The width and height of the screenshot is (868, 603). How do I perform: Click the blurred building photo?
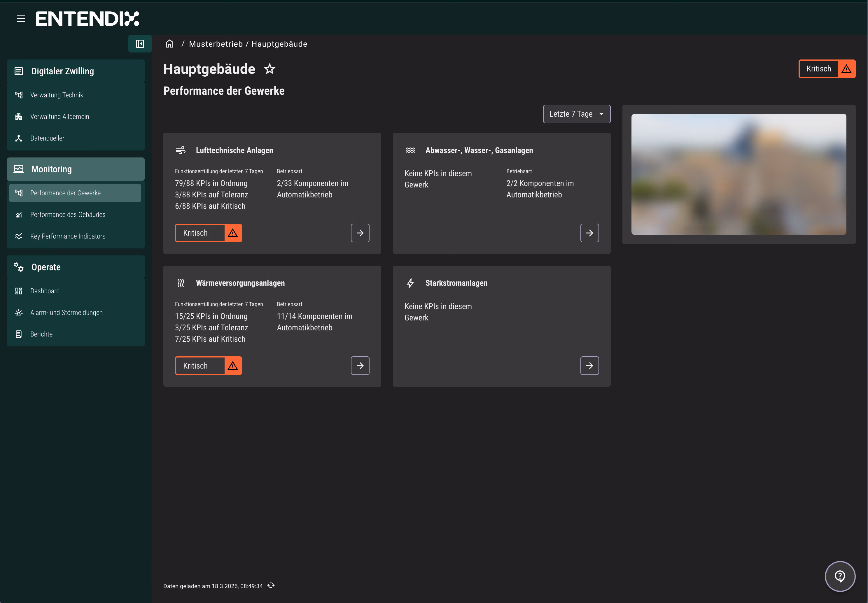click(738, 174)
